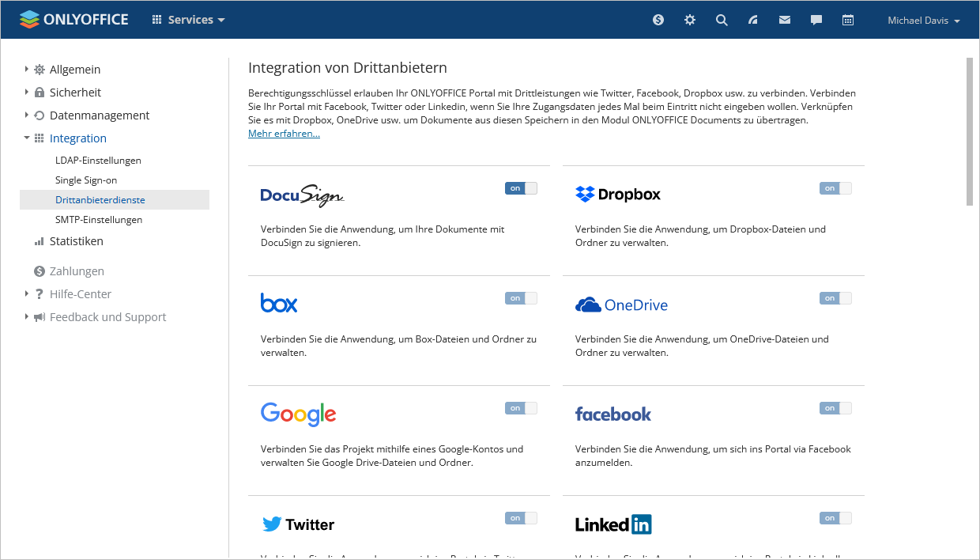Viewport: 980px width, 560px height.
Task: Click the bar chart icon beside Statistiken
Action: tap(40, 241)
